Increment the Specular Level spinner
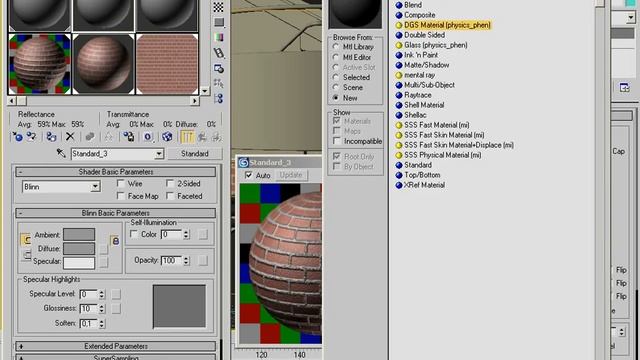Viewport: 640px width, 360px height. (102, 291)
